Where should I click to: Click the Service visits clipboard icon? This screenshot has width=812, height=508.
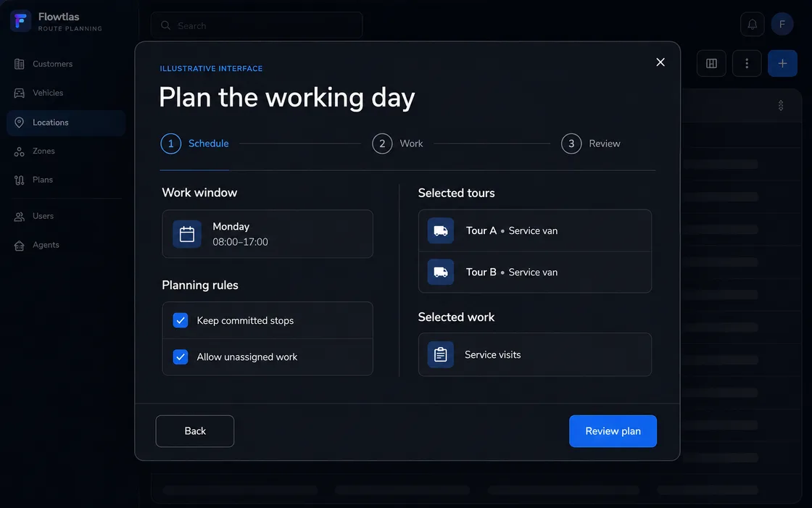[441, 354]
